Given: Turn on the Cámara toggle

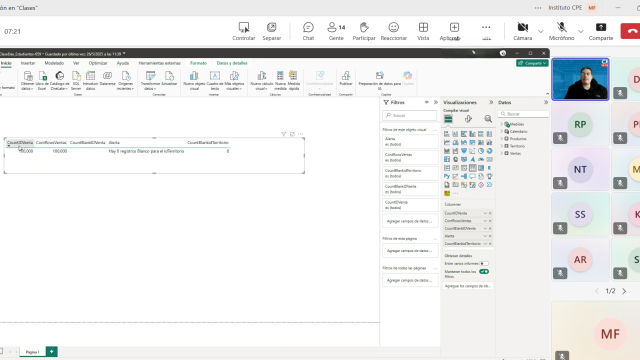Looking at the screenshot, I should (x=522, y=31).
